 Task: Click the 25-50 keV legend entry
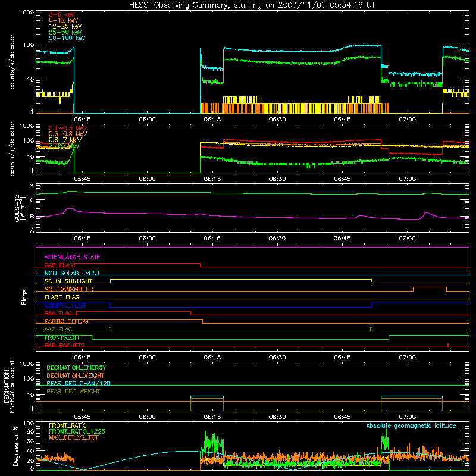[x=65, y=32]
